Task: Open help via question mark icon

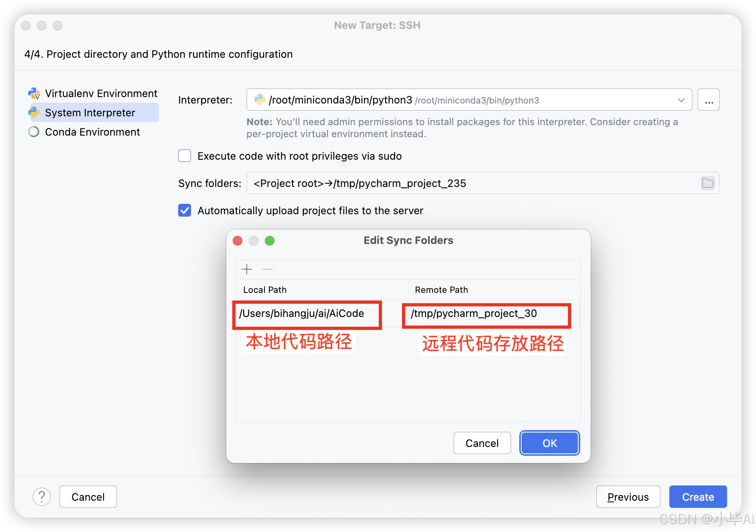Action: 42,497
